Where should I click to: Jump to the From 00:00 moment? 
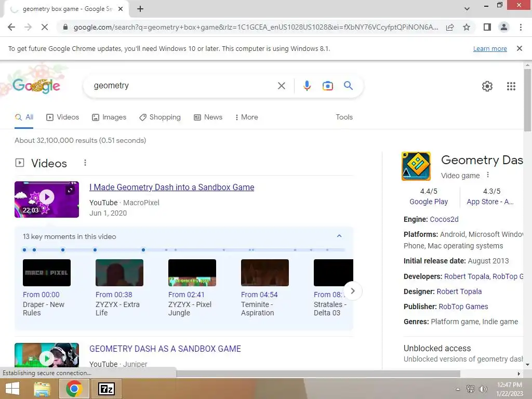(41, 295)
